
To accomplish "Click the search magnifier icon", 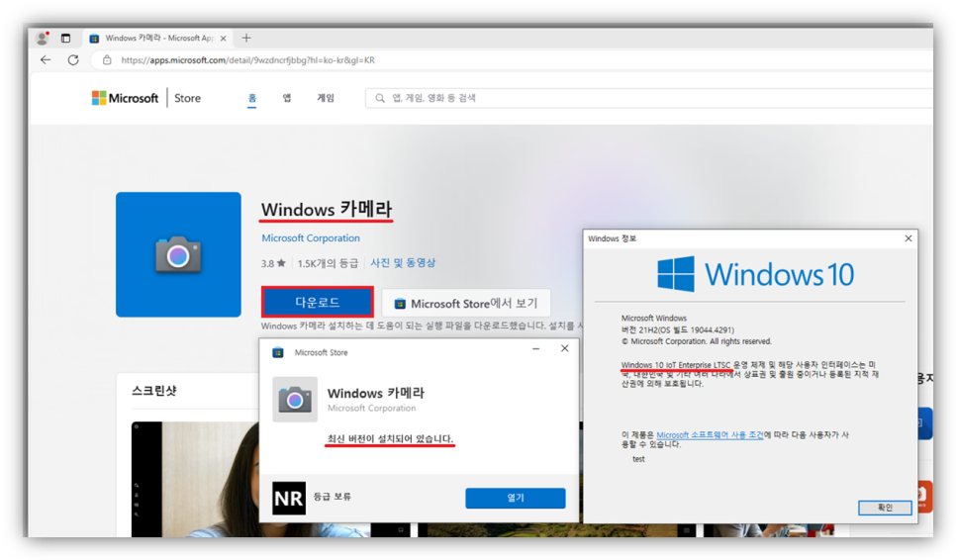I will pyautogui.click(x=380, y=98).
